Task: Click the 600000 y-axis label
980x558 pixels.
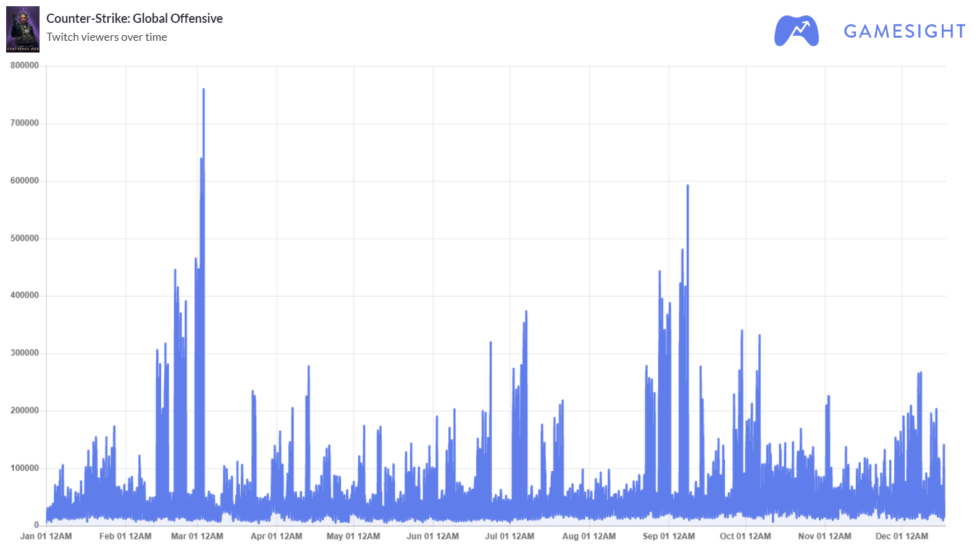Action: click(25, 180)
